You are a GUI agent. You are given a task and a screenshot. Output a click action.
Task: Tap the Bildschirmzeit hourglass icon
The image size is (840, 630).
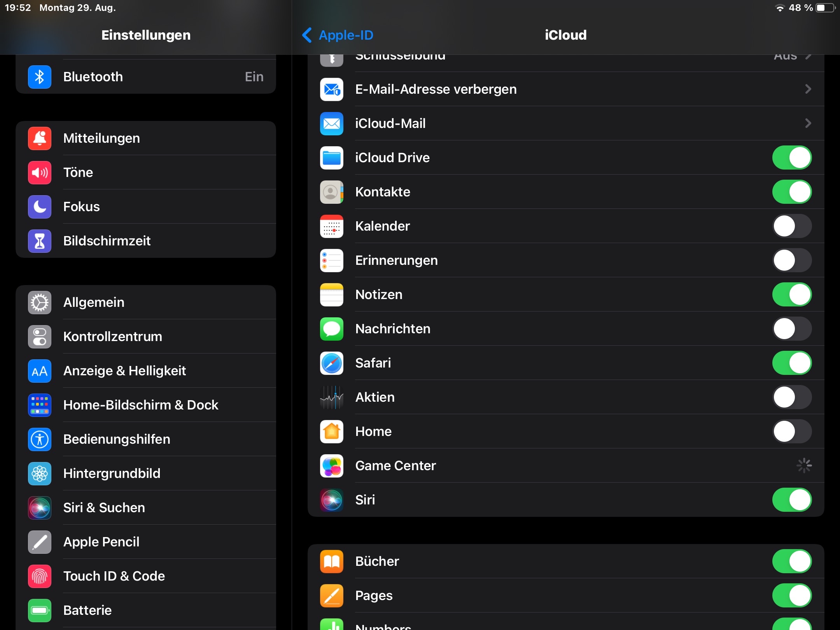tap(40, 241)
